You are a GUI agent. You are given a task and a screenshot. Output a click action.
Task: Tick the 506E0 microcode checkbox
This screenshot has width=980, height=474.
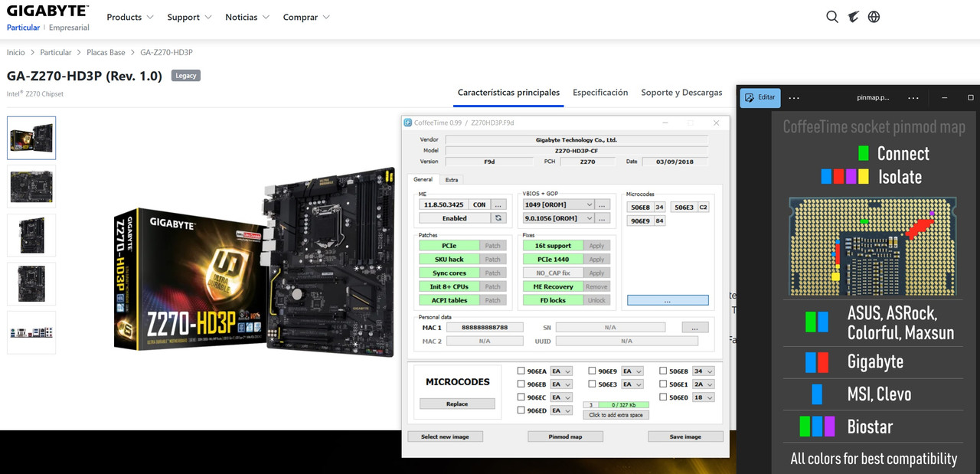[663, 397]
